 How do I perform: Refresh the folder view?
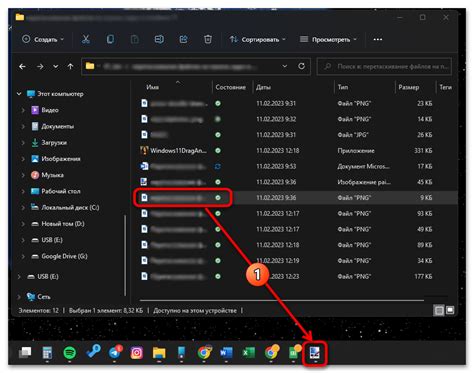[301, 66]
